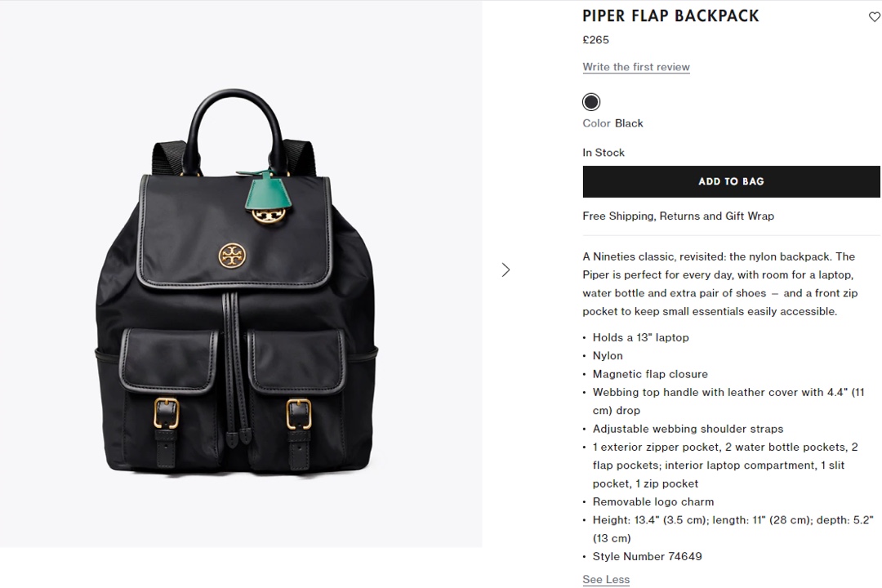882x588 pixels.
Task: Click the Adjustable webbing shoulder straps bullet
Action: 688,429
